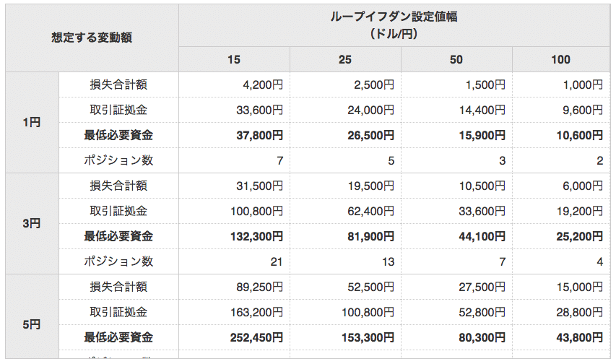Viewport: 616px width, 364px height.
Task: Click the 252,450円 value
Action: [234, 337]
